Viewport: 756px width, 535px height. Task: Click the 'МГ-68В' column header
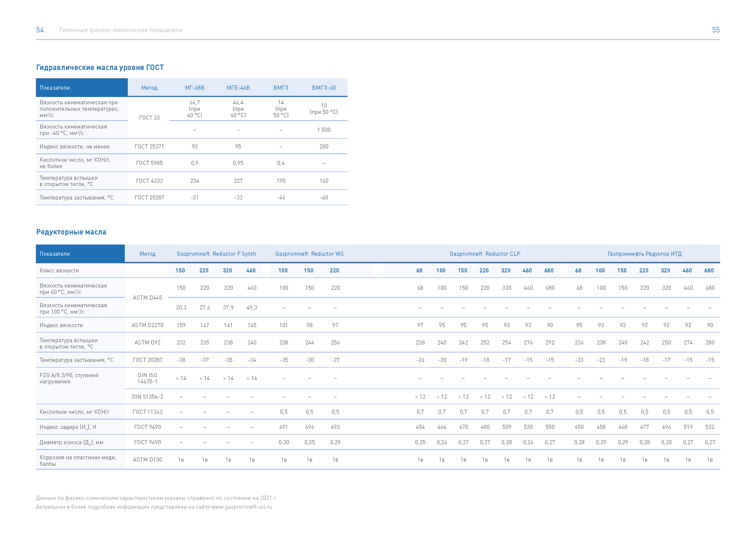(194, 88)
